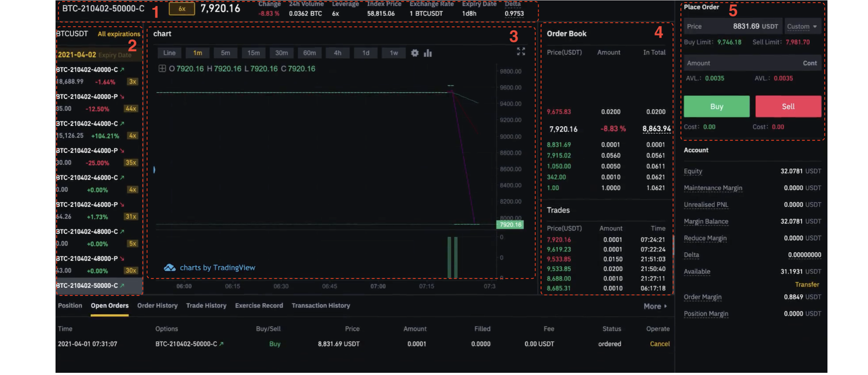Click the add-symbol plus icon beside OHLC values

162,68
